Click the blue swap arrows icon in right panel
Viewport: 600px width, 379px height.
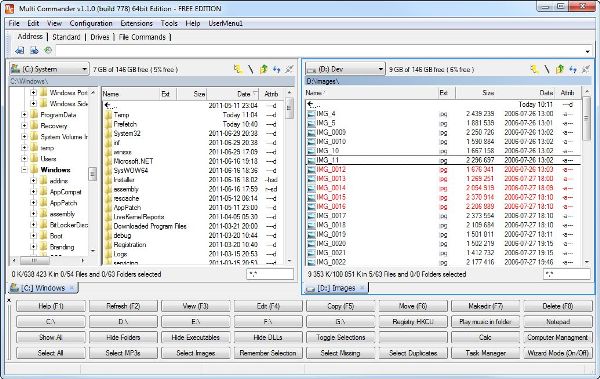[573, 69]
